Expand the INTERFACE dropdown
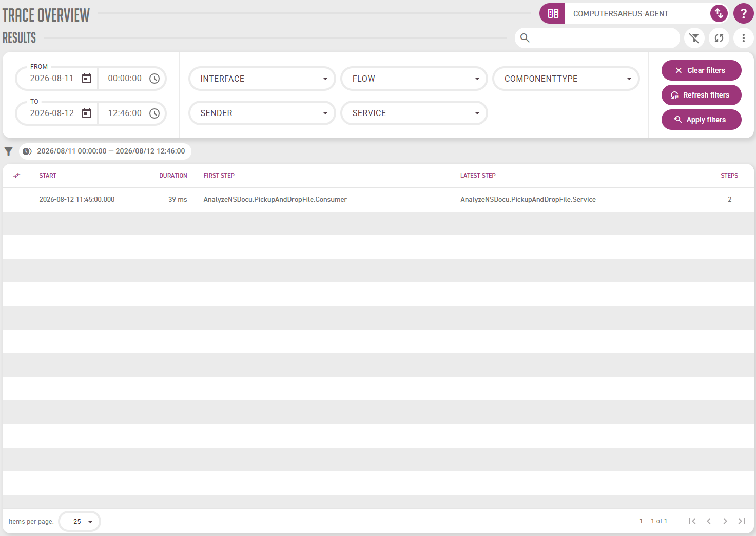 click(x=262, y=79)
